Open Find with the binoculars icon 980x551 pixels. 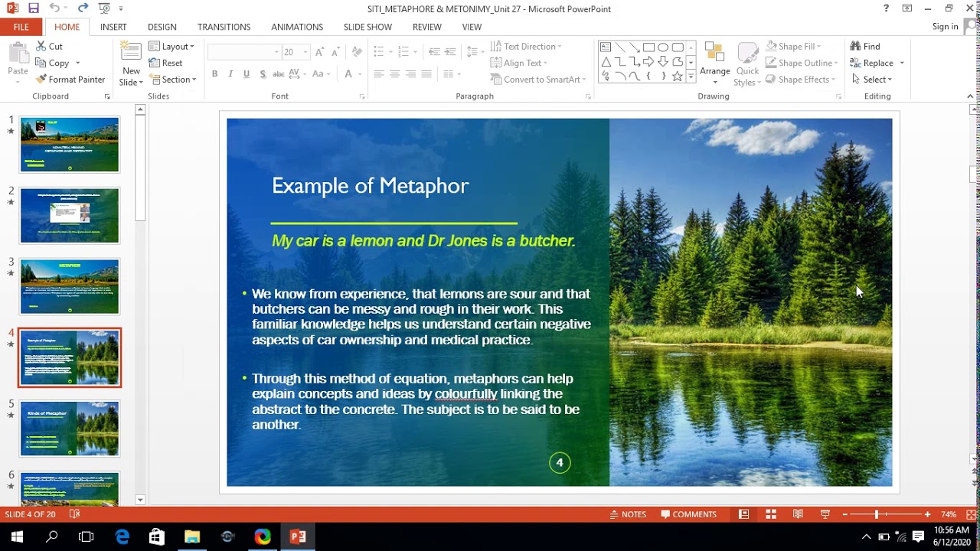865,47
